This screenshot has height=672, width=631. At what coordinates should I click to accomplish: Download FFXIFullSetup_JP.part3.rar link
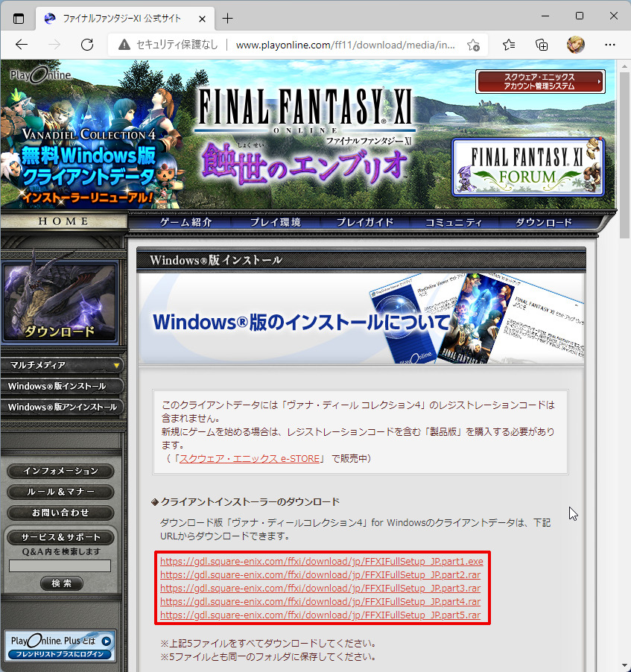[x=320, y=588]
